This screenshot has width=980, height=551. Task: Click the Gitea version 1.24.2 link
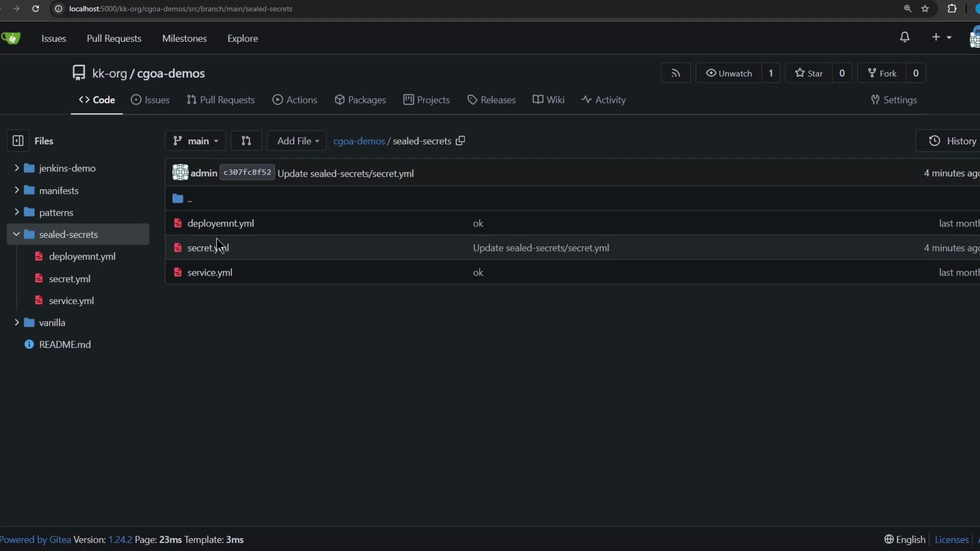tap(120, 539)
